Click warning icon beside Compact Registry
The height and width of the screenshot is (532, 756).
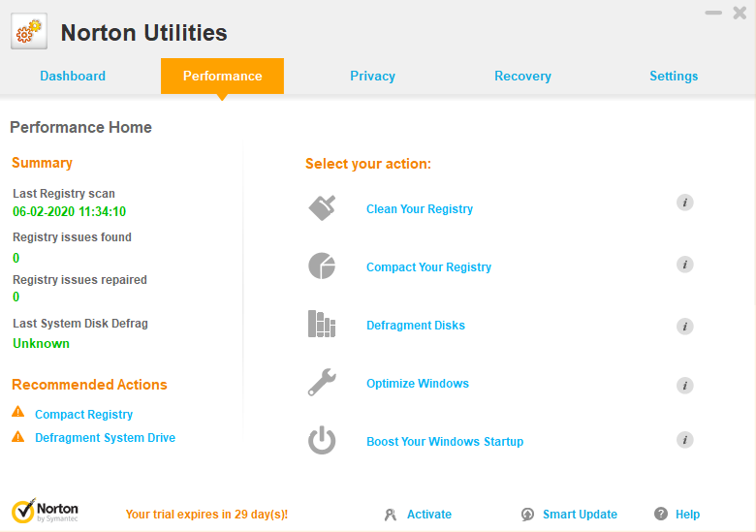pos(17,412)
